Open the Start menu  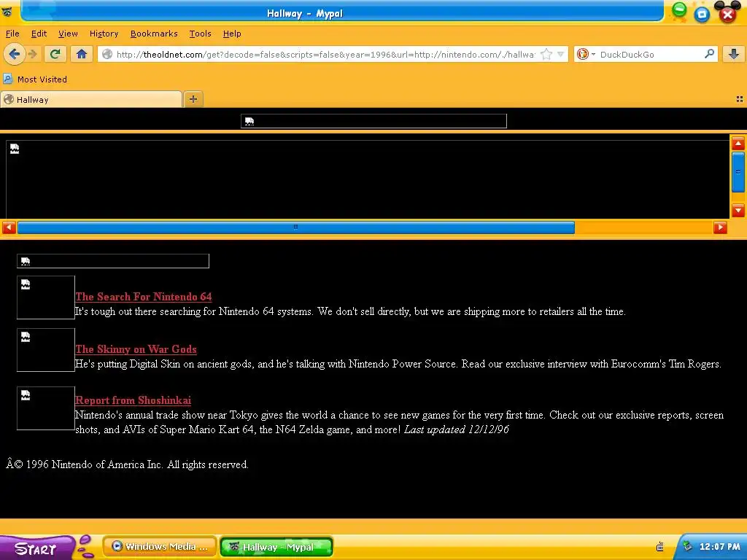(37, 548)
